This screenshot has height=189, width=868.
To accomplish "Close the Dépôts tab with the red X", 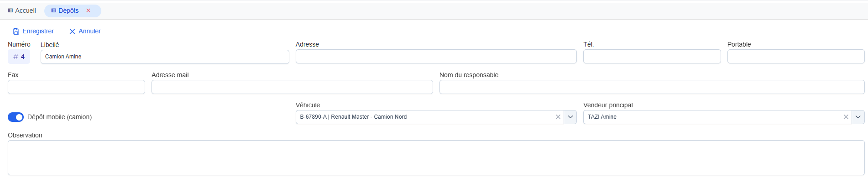I will pyautogui.click(x=89, y=10).
